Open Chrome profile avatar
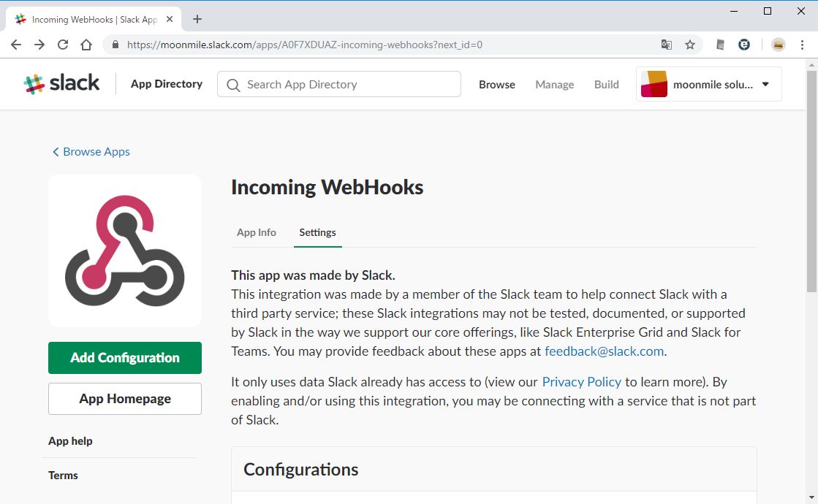 click(778, 45)
